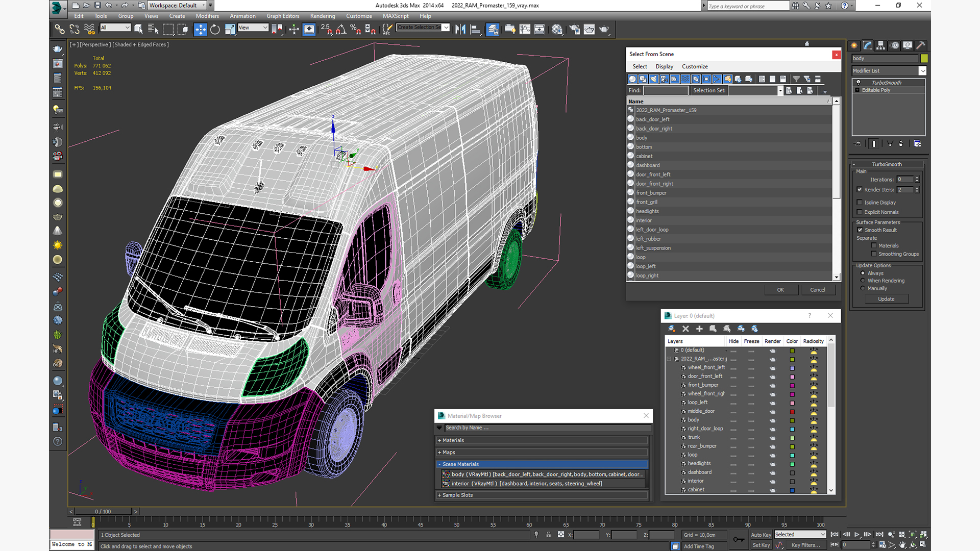
Task: Open the Display menu in Select From Scene
Action: click(664, 66)
